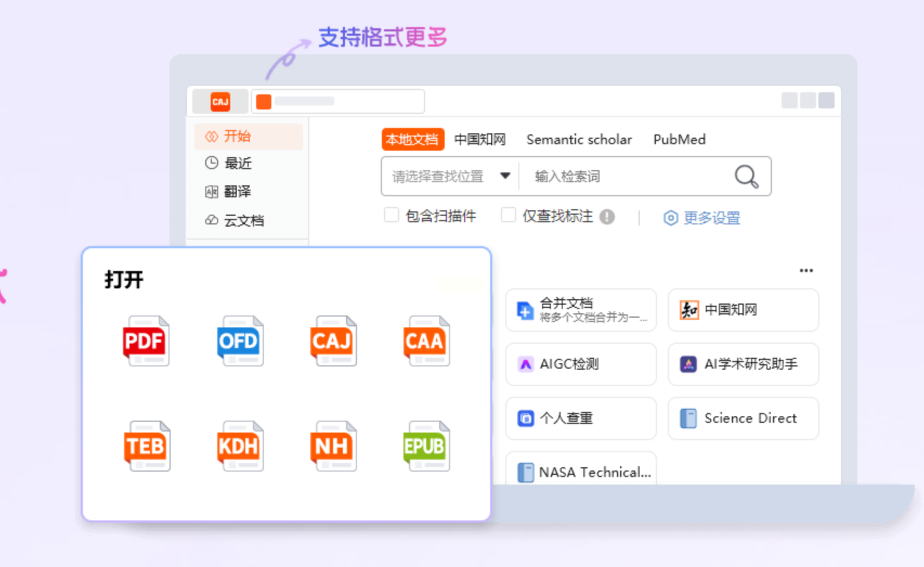Open the three-dot more options menu
The image size is (924, 567).
click(x=806, y=270)
